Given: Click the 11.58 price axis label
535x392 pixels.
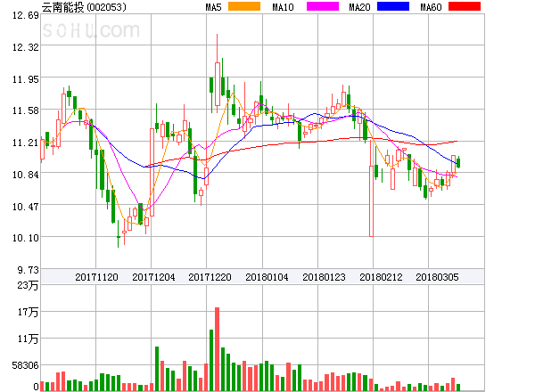Looking at the screenshot, I should [x=26, y=110].
